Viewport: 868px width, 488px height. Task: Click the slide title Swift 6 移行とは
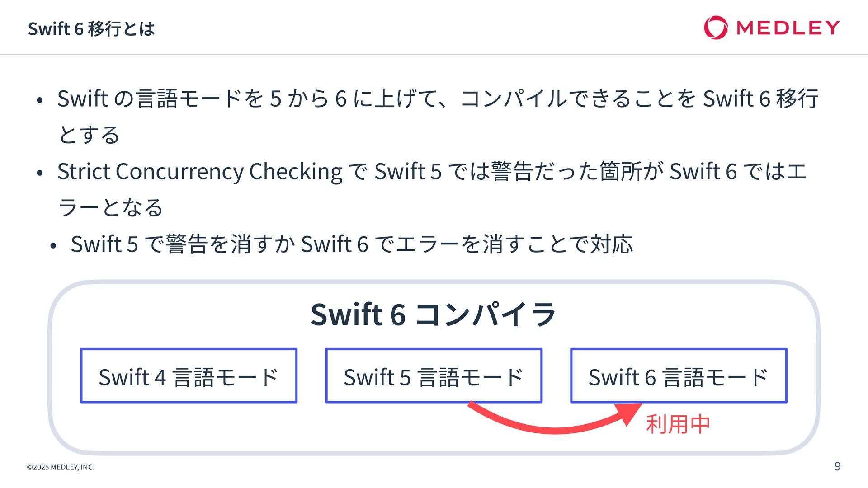pyautogui.click(x=91, y=28)
